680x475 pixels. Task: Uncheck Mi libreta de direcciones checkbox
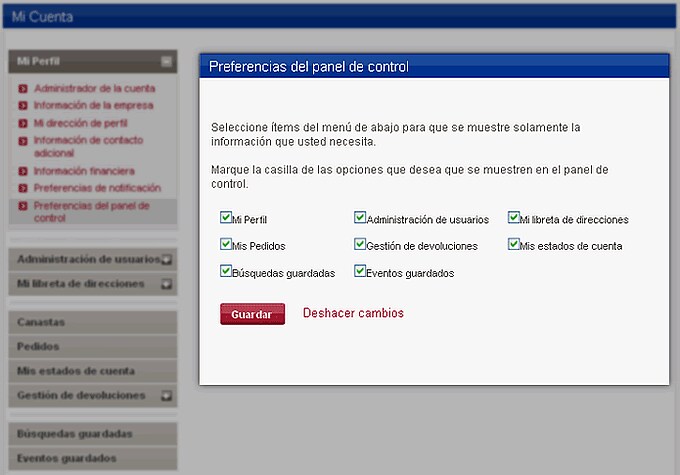click(514, 218)
